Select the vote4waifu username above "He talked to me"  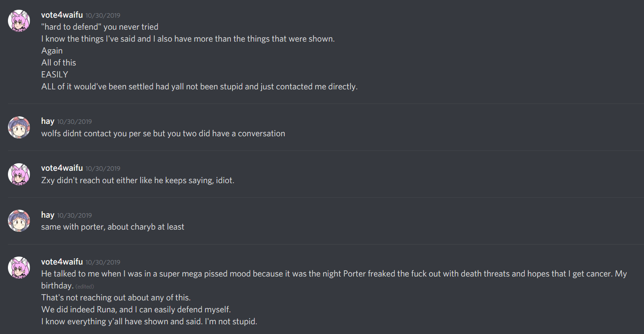(x=62, y=262)
